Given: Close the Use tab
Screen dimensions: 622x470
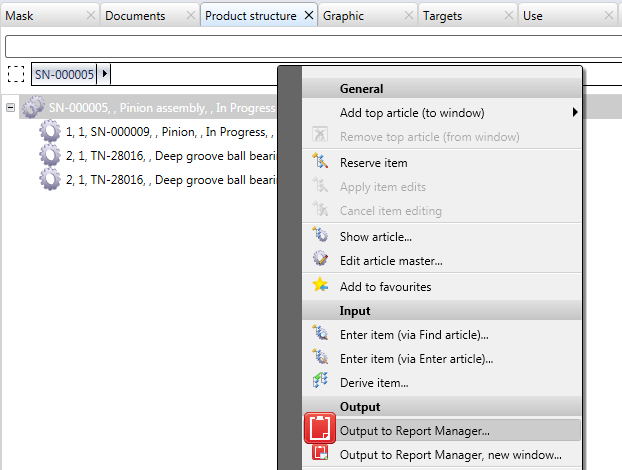Looking at the screenshot, I should tap(609, 15).
